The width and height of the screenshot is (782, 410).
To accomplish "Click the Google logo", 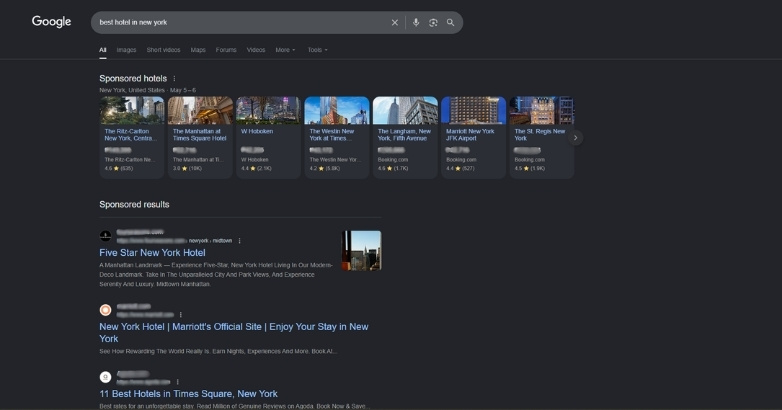I will tap(51, 21).
